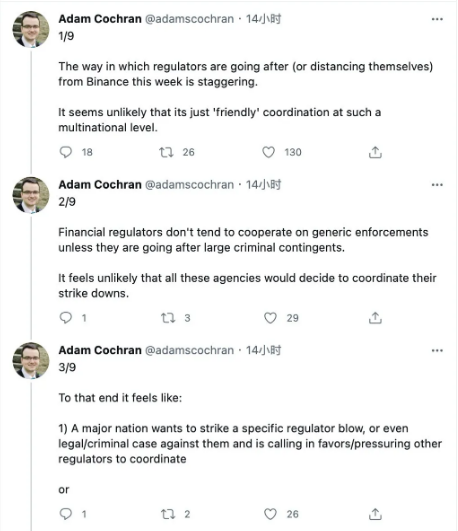Retweet the 1/9 tweet about Binance
This screenshot has height=531, width=458.
166,152
